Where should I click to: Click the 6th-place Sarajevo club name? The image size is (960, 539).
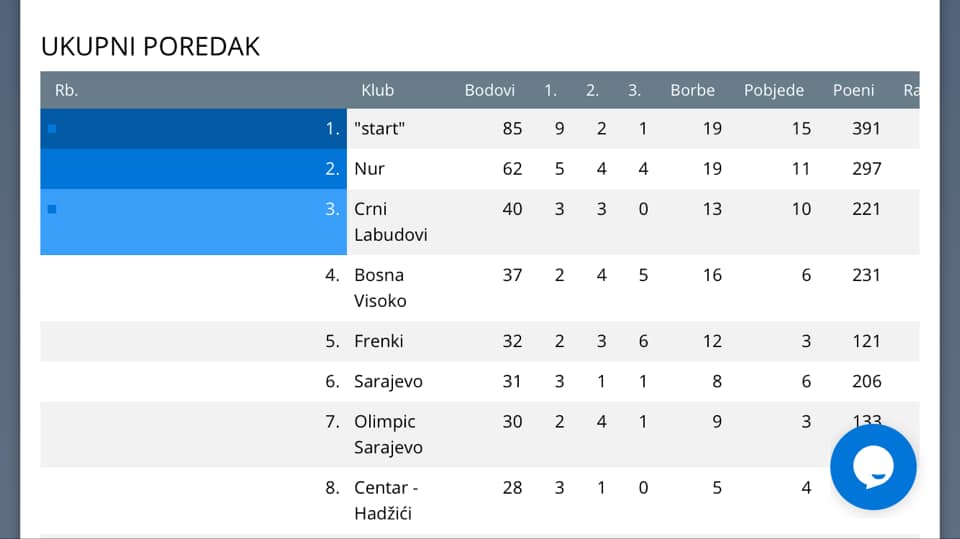click(x=388, y=381)
